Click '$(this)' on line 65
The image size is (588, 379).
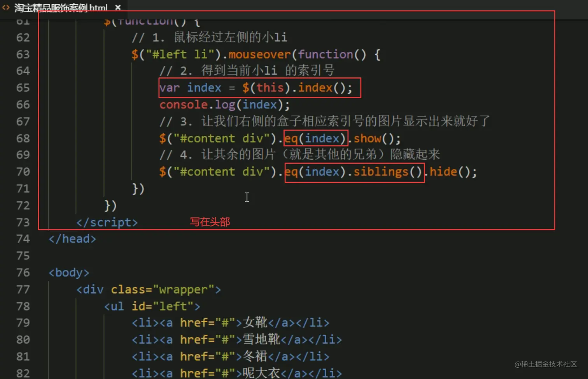pos(266,88)
